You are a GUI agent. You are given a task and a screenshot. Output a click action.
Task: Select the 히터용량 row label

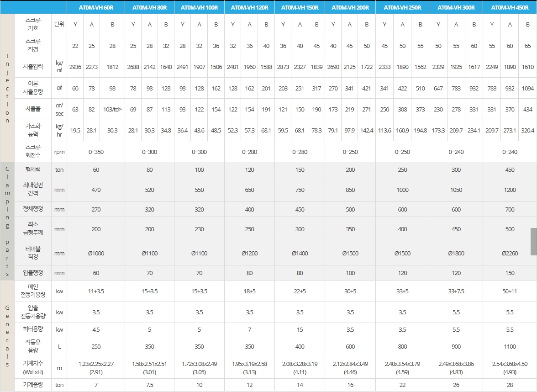(32, 329)
